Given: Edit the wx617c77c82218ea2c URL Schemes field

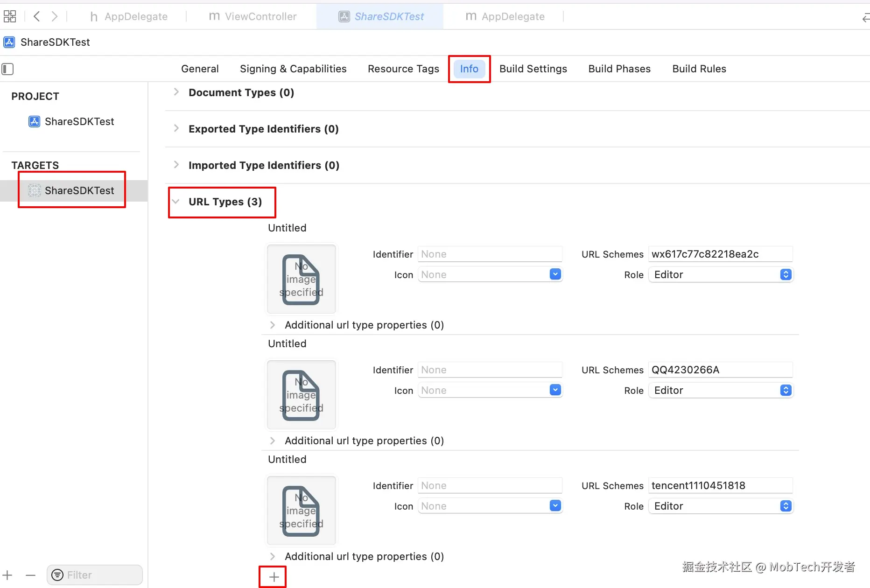Looking at the screenshot, I should click(x=721, y=254).
